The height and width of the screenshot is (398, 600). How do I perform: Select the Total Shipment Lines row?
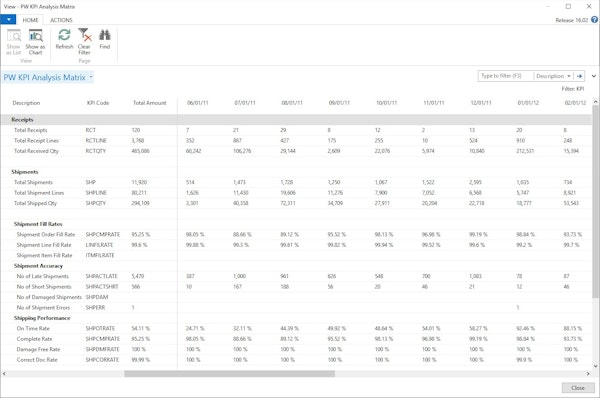point(296,193)
